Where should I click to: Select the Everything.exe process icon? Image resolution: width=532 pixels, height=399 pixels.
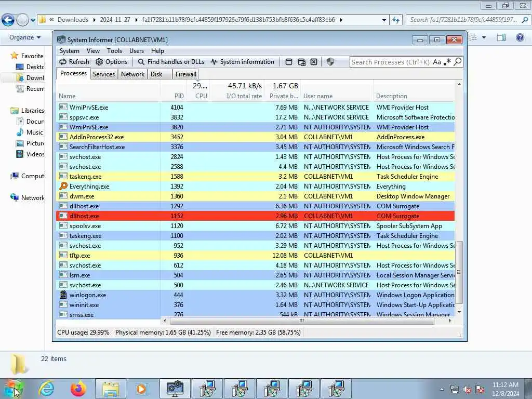tap(63, 186)
